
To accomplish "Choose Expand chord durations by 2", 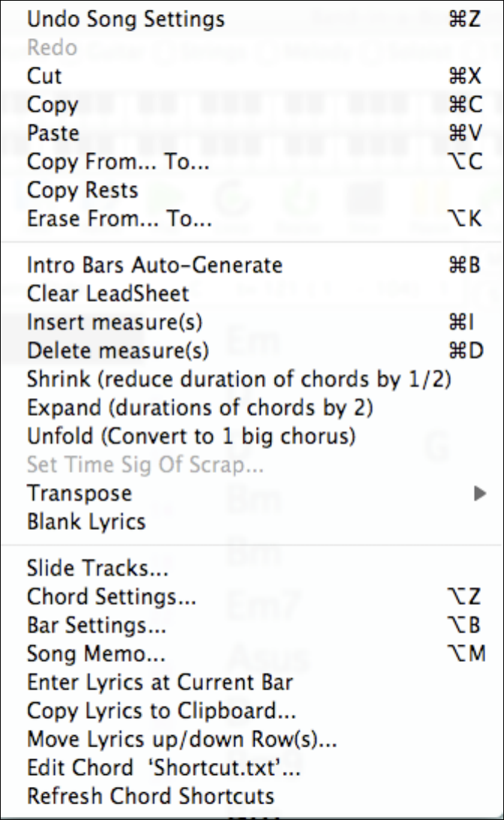I will tap(200, 408).
